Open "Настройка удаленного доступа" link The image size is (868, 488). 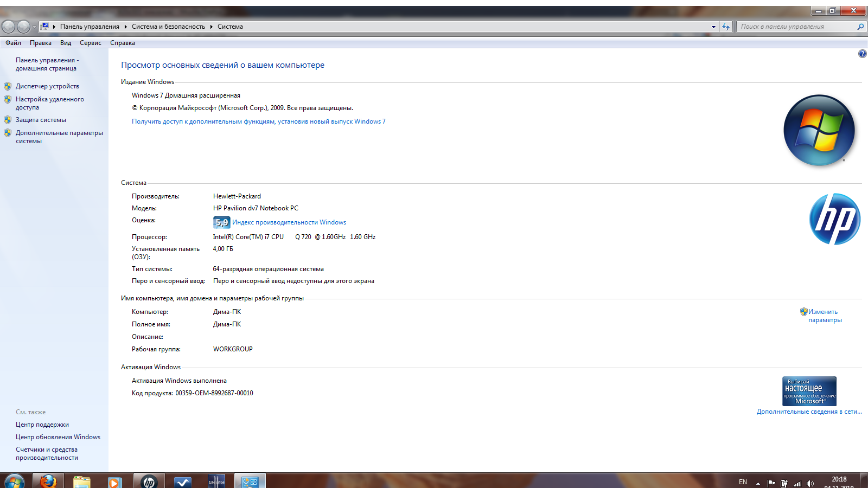tap(50, 103)
